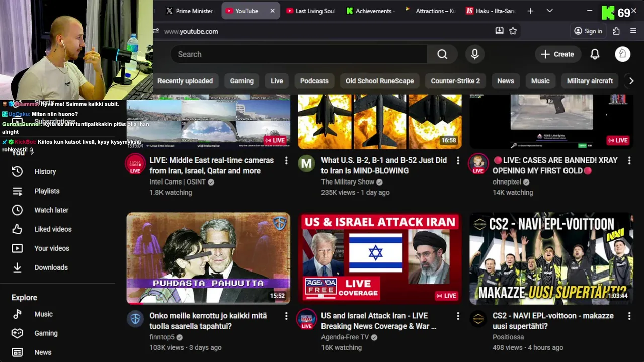Image resolution: width=644 pixels, height=362 pixels.
Task: Switch to the Last Living Soul tab
Action: pos(310,11)
